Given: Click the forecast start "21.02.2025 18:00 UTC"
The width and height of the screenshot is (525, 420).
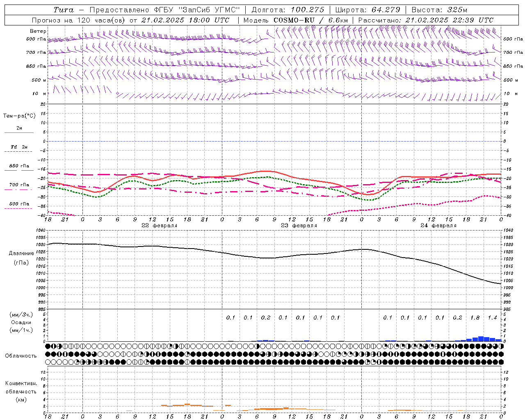Looking at the screenshot, I should coord(185,20).
